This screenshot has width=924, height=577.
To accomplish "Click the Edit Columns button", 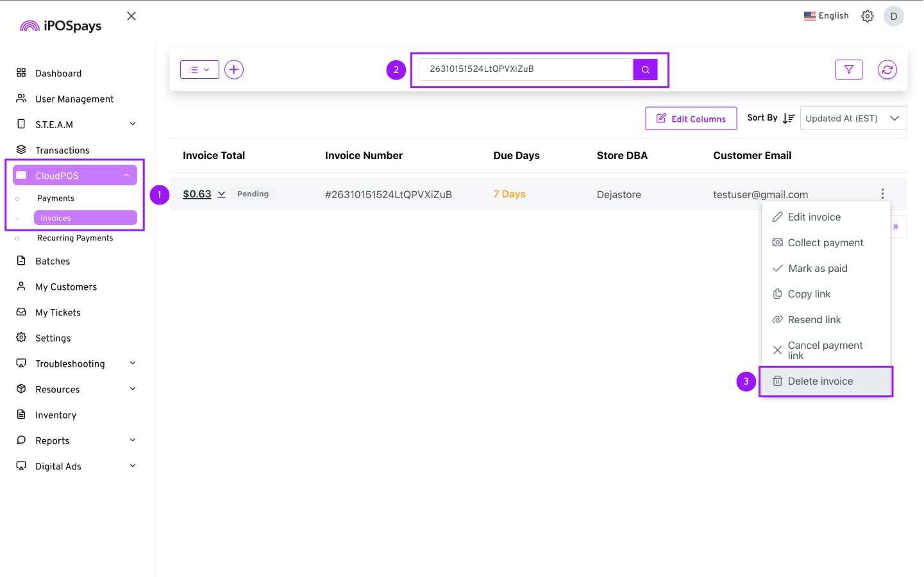I will pyautogui.click(x=691, y=119).
